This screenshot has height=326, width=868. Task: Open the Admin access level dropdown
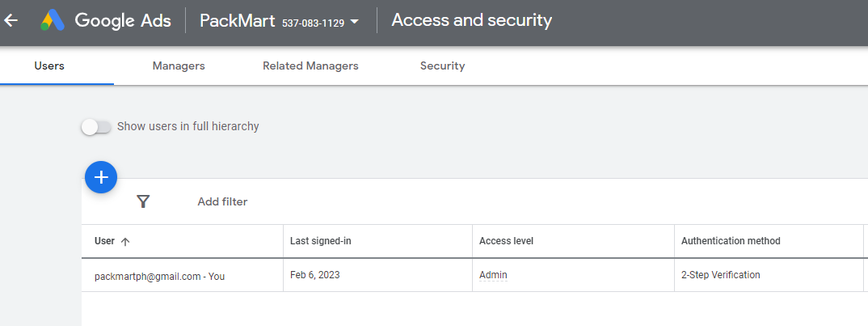click(x=493, y=275)
